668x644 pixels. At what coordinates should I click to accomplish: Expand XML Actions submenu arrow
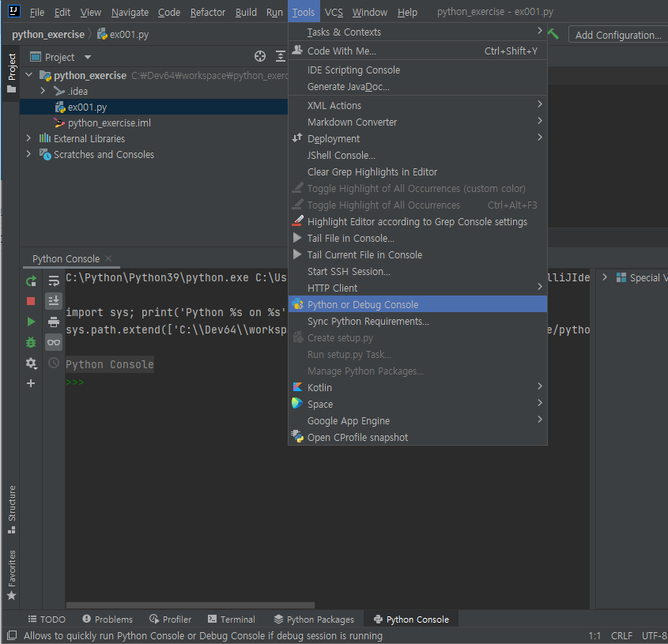pos(539,104)
